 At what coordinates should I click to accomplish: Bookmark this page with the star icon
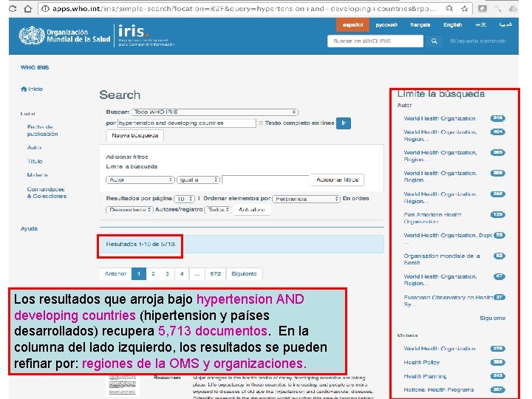coord(465,8)
